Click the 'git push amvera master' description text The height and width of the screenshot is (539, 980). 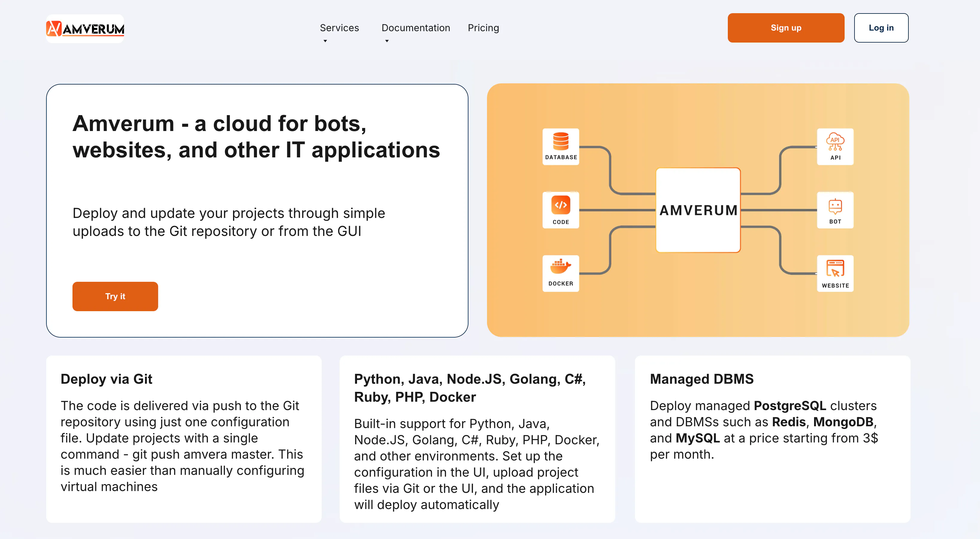point(183,446)
